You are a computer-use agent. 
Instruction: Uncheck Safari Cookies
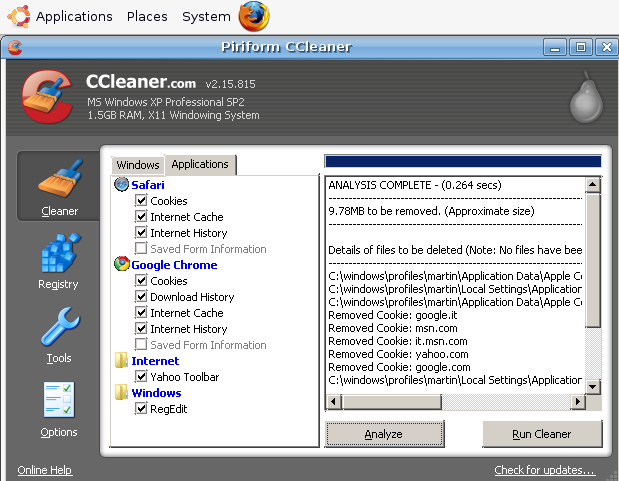(141, 200)
